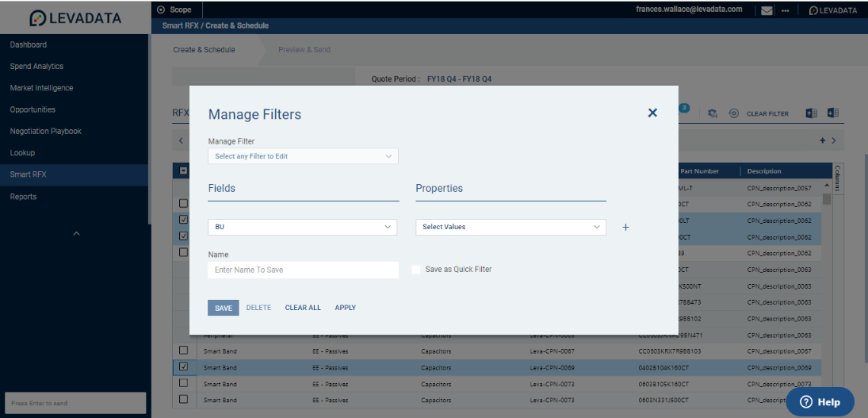Click CLEAR FILTER in toolbar

pos(768,113)
